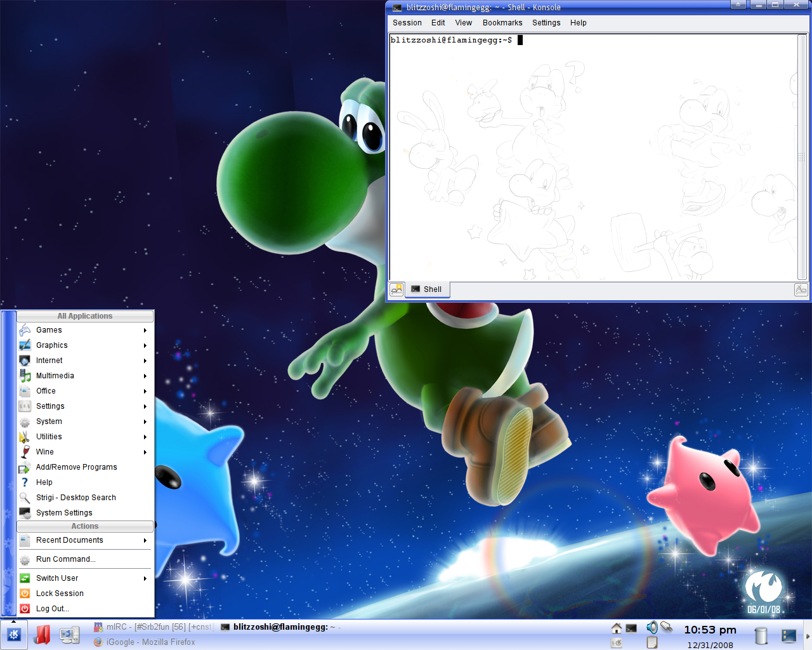Open Run Command from the K Menu

click(x=65, y=559)
